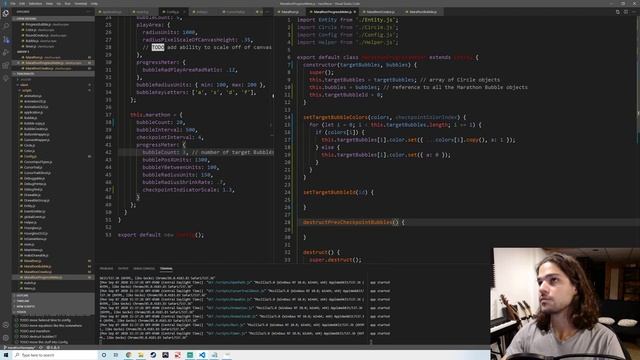Screen dimensions: 640x360
Task: Open more actions ellipsis of right editor group
Action: pos(634,12)
